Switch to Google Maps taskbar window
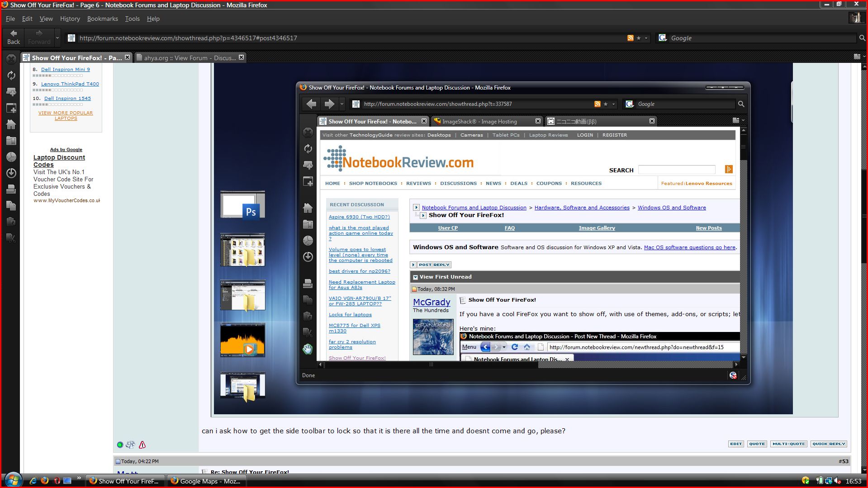Image resolution: width=868 pixels, height=488 pixels. [x=207, y=481]
